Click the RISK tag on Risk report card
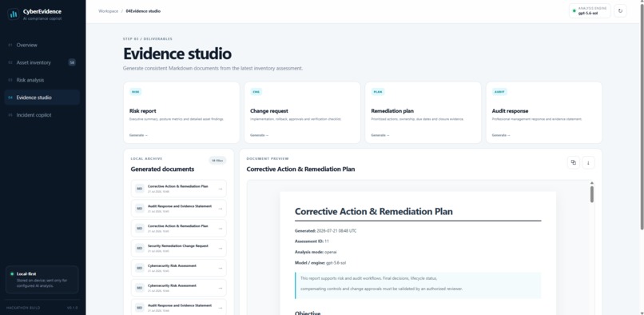This screenshot has height=315, width=644. (136, 92)
